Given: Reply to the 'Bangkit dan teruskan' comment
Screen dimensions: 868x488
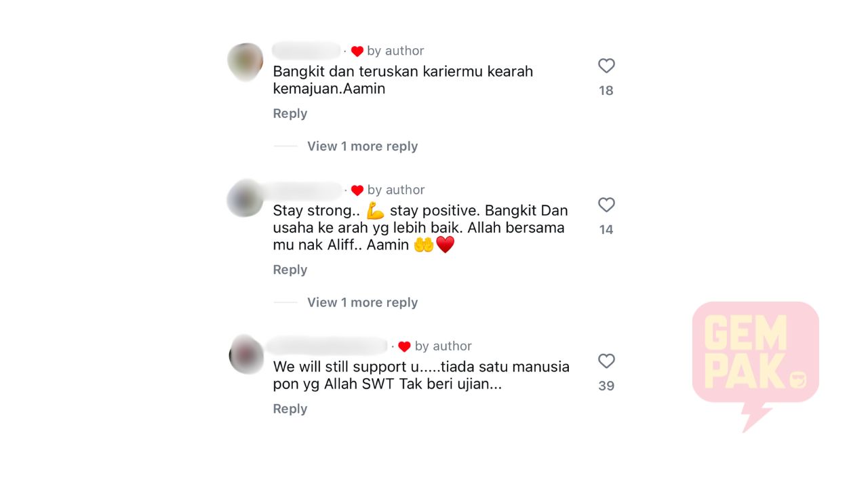Looking at the screenshot, I should click(290, 113).
